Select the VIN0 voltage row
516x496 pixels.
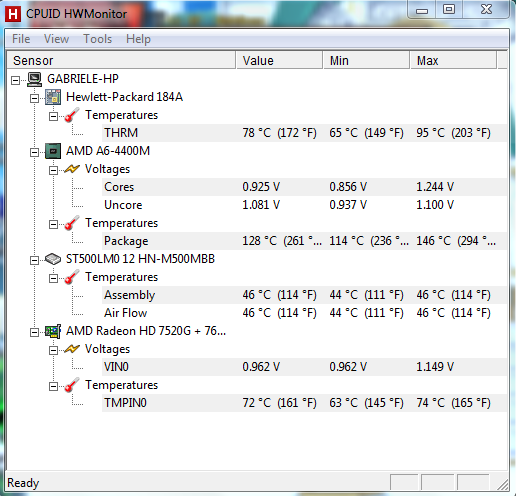click(x=304, y=367)
